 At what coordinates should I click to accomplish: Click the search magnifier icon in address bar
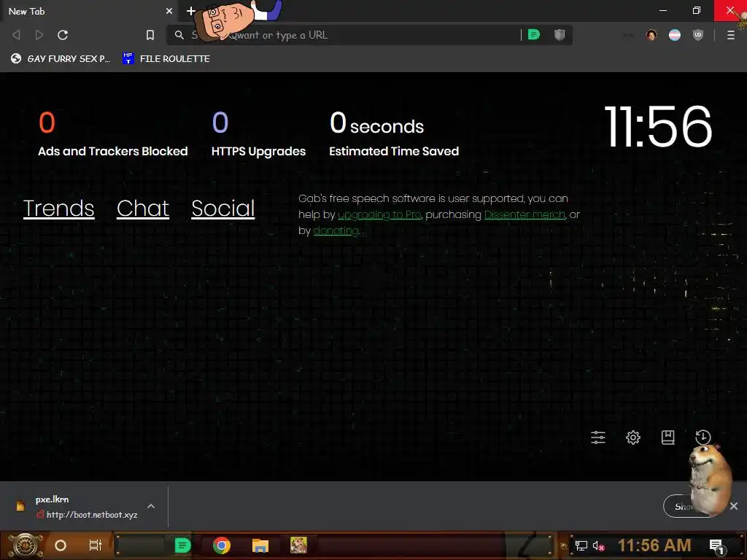pos(179,35)
